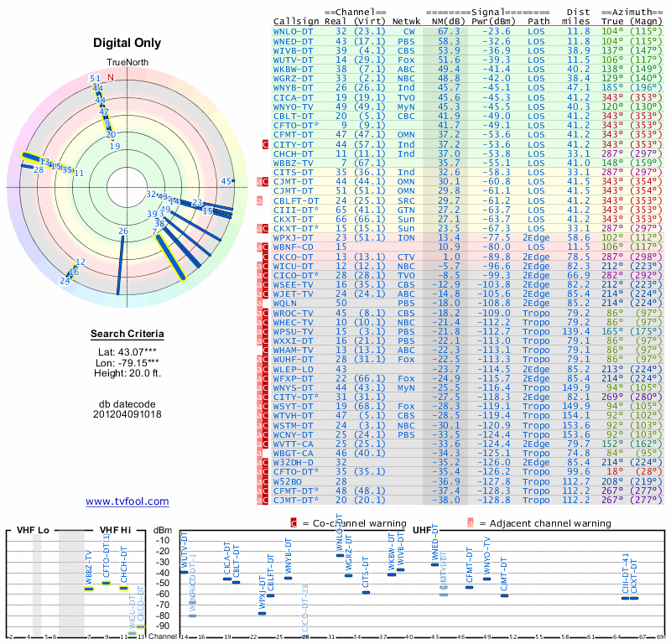Click WCNY-DT callsign in the table

coord(293,434)
